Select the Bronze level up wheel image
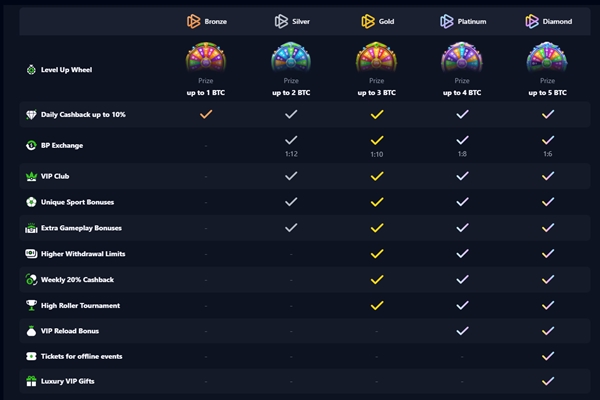Screen dimensions: 600x400 pos(206,57)
